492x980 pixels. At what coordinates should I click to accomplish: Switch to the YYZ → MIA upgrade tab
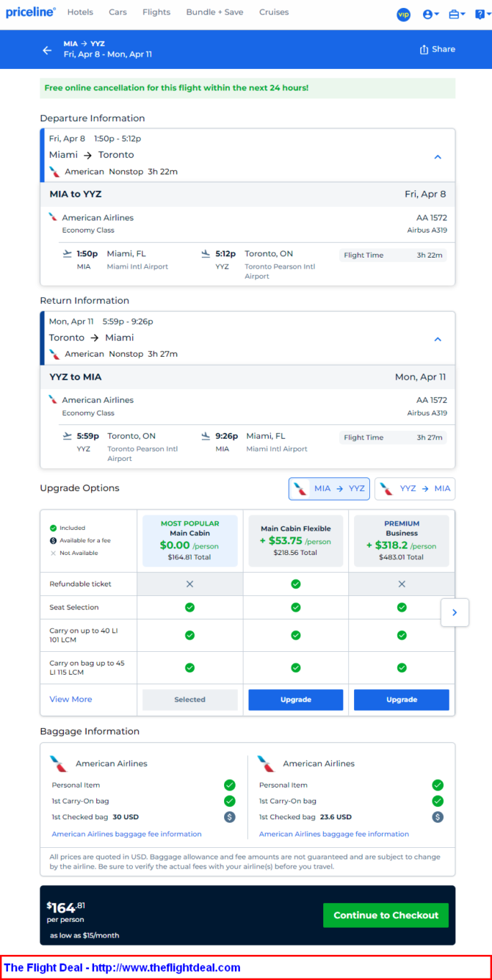[415, 489]
